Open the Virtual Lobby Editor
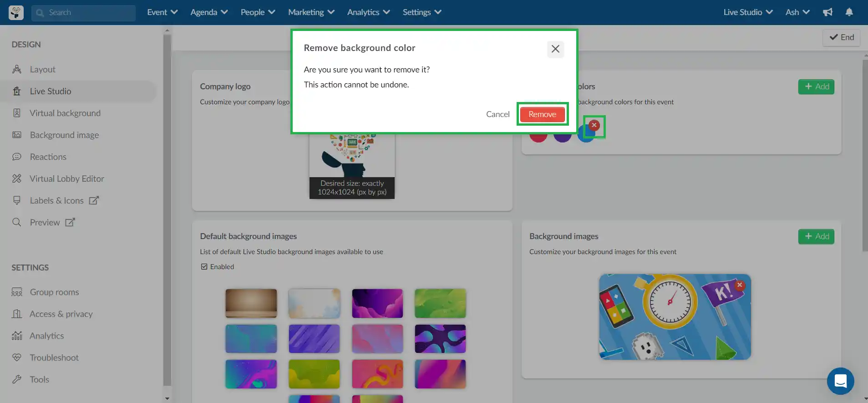This screenshot has height=403, width=868. tap(67, 179)
